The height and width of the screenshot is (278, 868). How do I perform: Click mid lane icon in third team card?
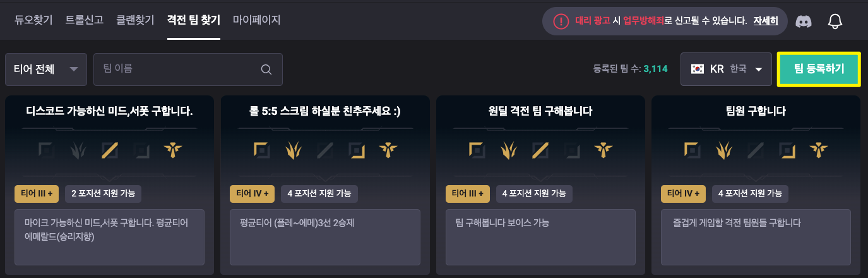click(540, 150)
